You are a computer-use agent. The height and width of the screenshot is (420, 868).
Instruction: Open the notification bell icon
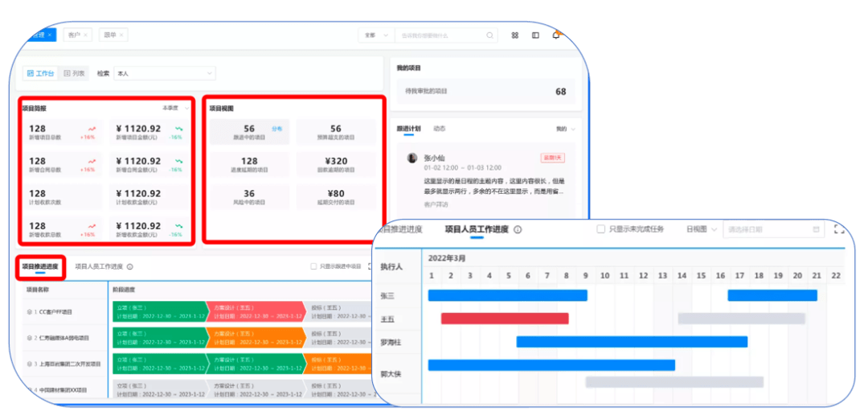point(555,35)
